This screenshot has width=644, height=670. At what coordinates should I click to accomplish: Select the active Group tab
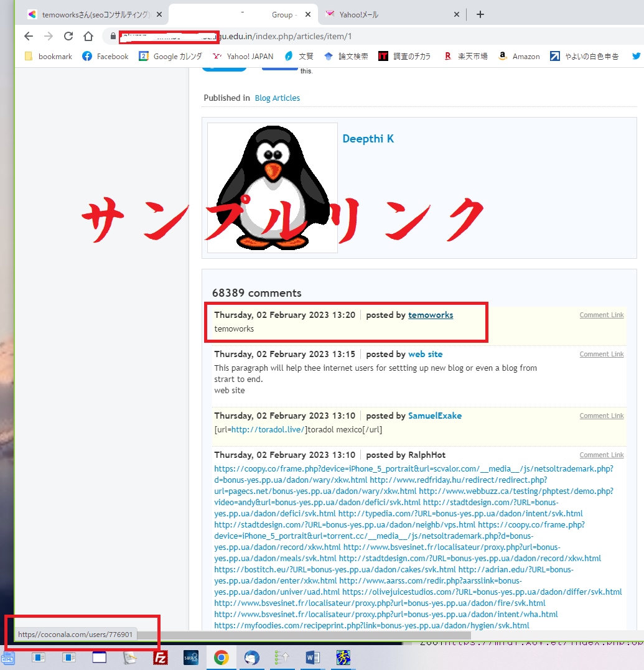tap(243, 14)
